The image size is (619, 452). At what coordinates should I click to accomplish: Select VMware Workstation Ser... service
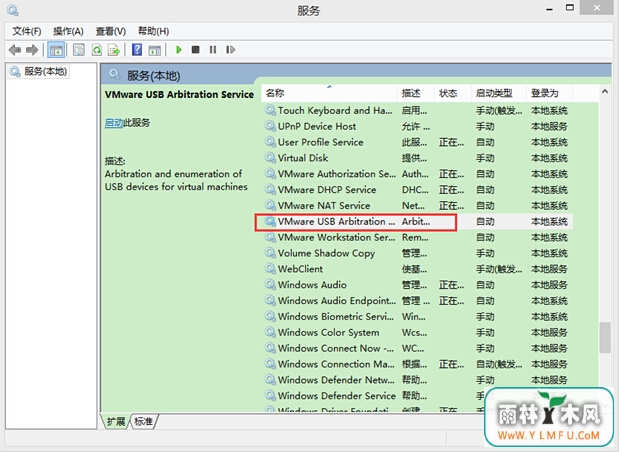pyautogui.click(x=417, y=237)
